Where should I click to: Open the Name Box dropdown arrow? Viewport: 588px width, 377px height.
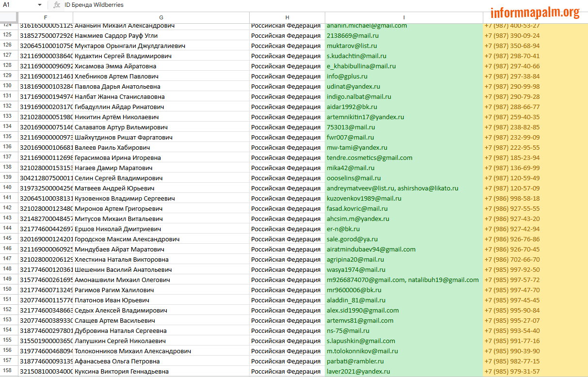[x=40, y=5]
